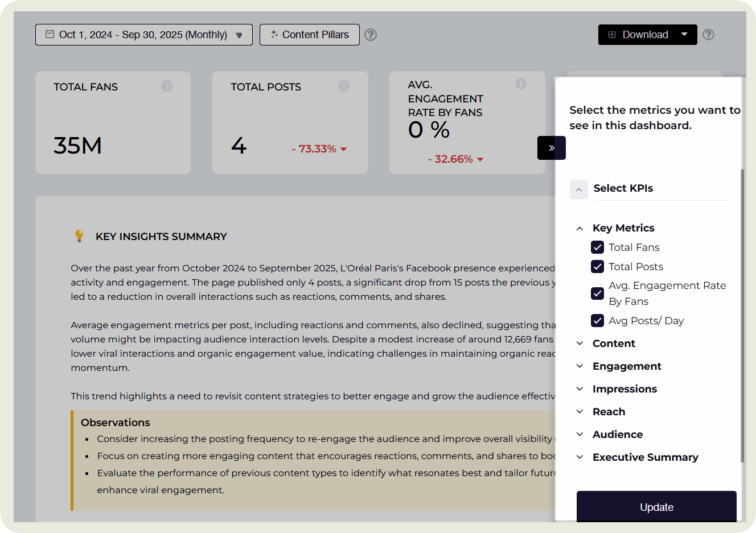
Task: Open the Download dropdown arrow
Action: coord(684,35)
